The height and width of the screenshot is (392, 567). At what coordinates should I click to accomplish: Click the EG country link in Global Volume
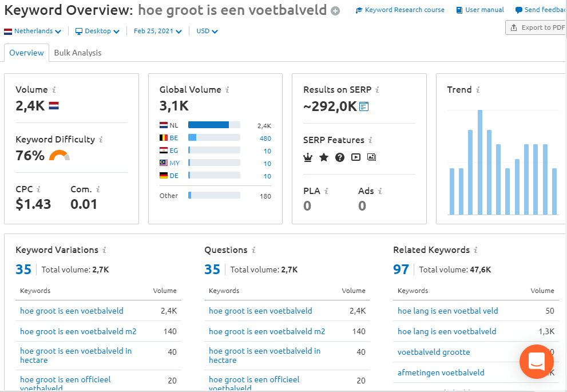click(173, 151)
